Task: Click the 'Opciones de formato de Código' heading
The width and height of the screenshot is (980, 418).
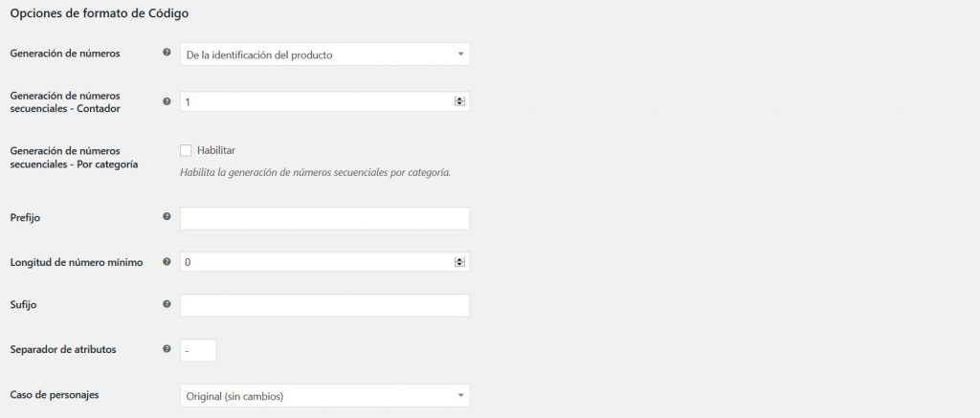Action: point(99,14)
